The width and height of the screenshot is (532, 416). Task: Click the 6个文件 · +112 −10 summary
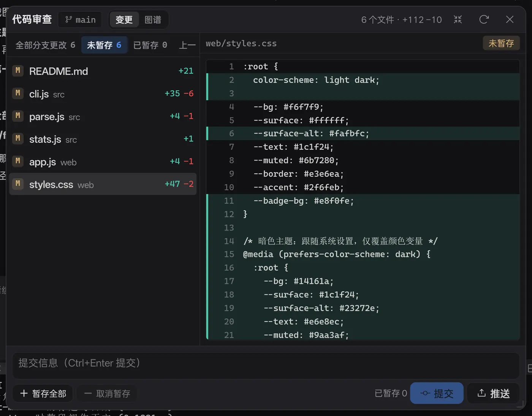[x=401, y=20]
